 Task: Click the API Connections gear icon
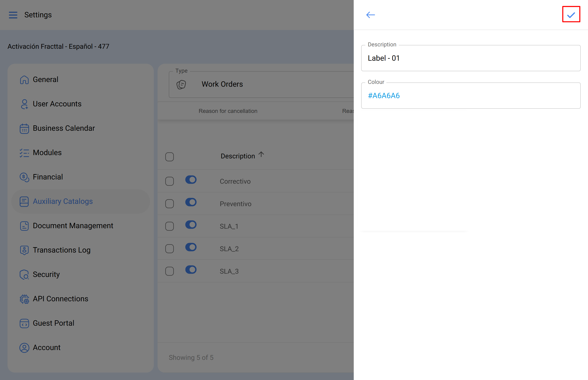click(24, 299)
